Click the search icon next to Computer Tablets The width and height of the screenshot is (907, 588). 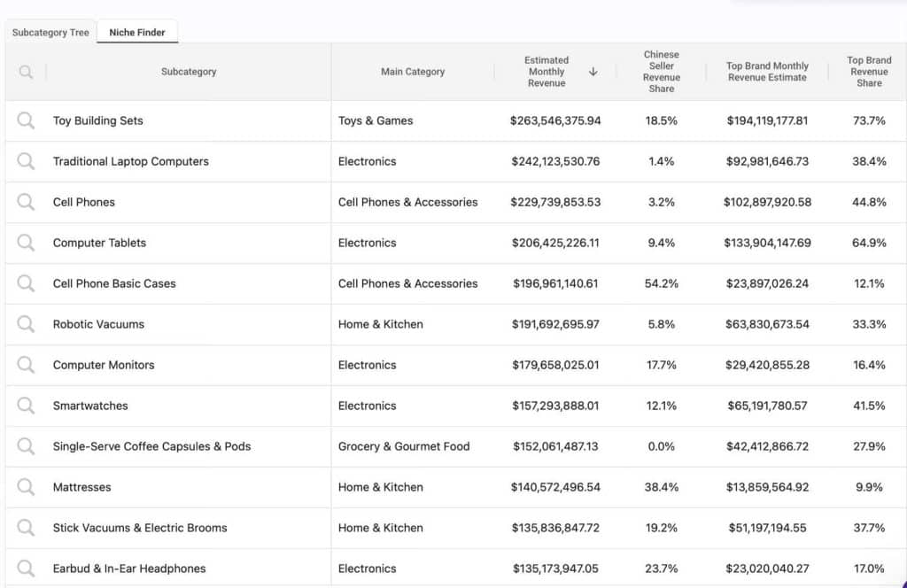tap(24, 243)
